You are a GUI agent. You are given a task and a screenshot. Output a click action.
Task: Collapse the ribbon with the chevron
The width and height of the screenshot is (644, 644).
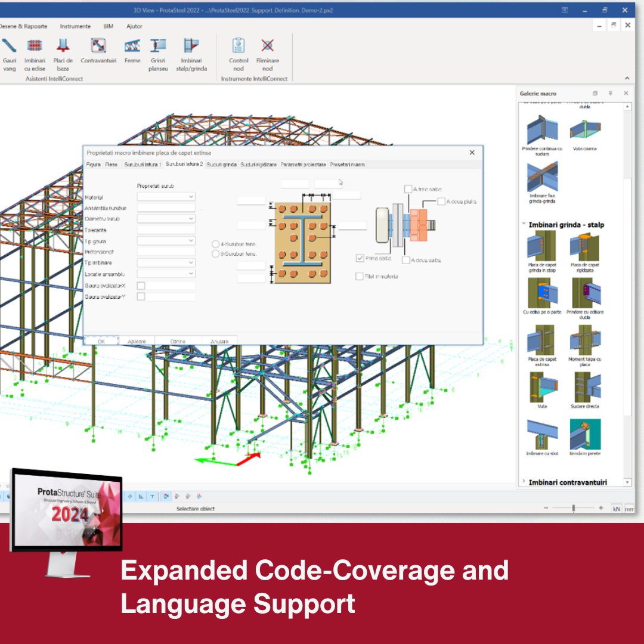627,78
